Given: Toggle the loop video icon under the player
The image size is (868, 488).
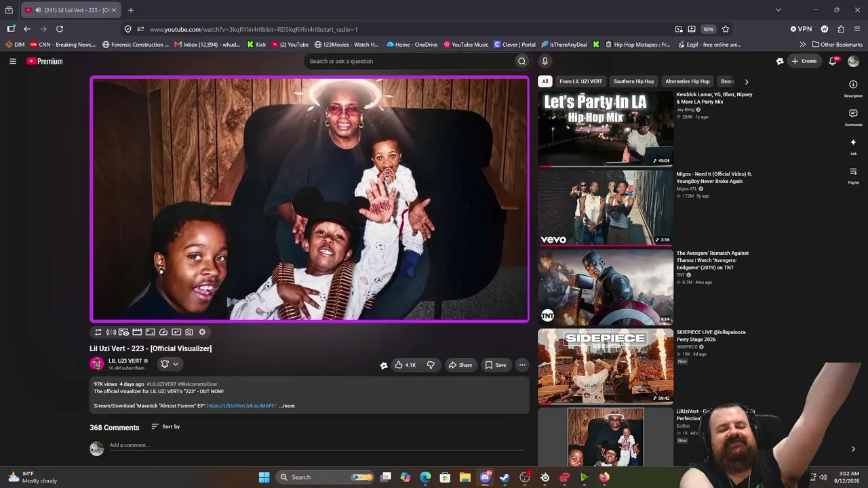Looking at the screenshot, I should click(98, 332).
